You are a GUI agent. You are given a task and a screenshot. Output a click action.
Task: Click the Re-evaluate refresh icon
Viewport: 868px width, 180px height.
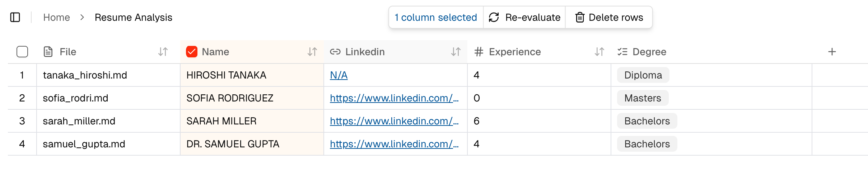(x=494, y=17)
